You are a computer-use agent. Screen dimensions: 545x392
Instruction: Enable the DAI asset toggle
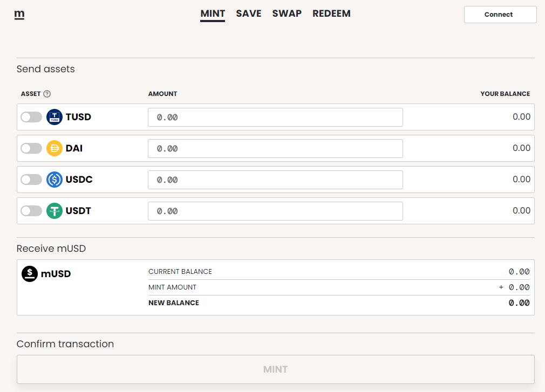click(x=31, y=148)
